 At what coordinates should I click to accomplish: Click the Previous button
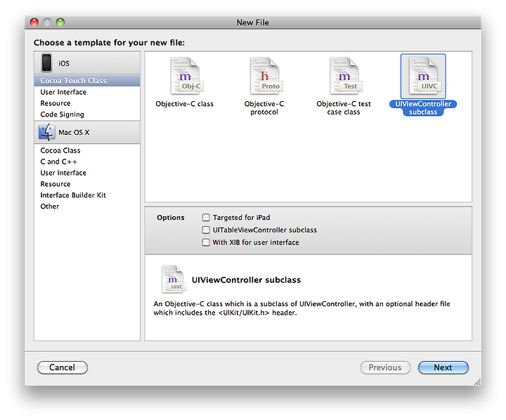pos(385,367)
